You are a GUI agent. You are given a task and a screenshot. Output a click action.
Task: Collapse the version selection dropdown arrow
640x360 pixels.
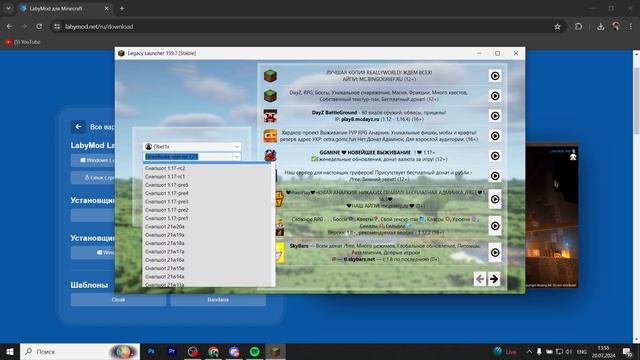[x=236, y=157]
